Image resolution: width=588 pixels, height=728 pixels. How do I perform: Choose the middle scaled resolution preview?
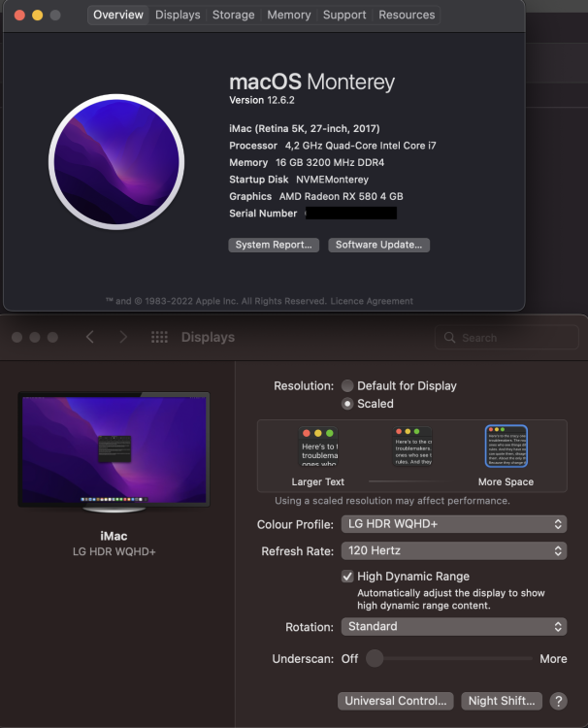click(x=412, y=447)
